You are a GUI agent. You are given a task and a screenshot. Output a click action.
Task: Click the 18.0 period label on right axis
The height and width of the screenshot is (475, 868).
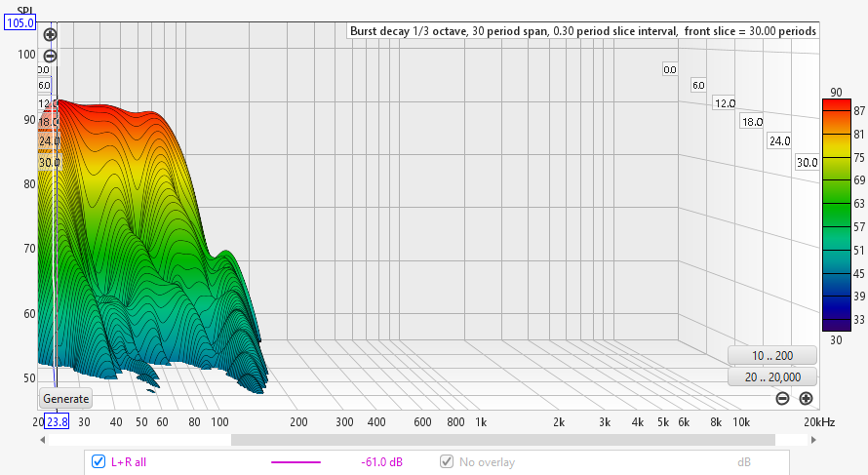point(752,122)
